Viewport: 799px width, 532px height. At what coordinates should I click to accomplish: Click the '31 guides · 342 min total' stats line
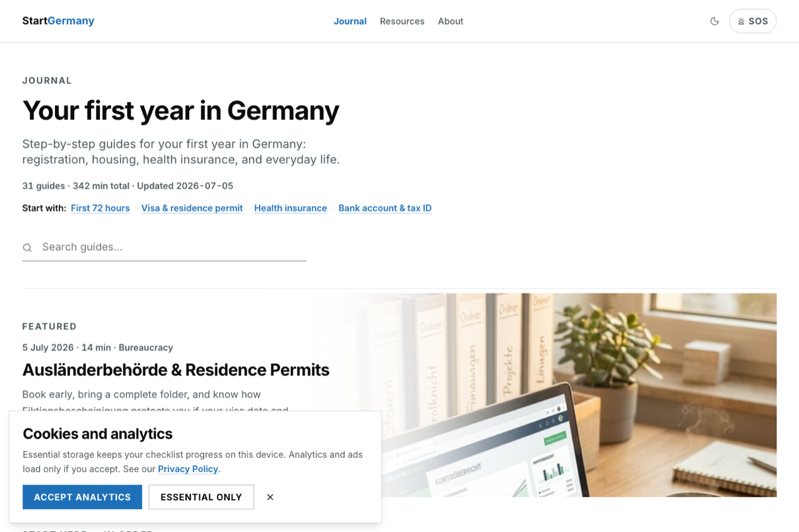(x=128, y=186)
